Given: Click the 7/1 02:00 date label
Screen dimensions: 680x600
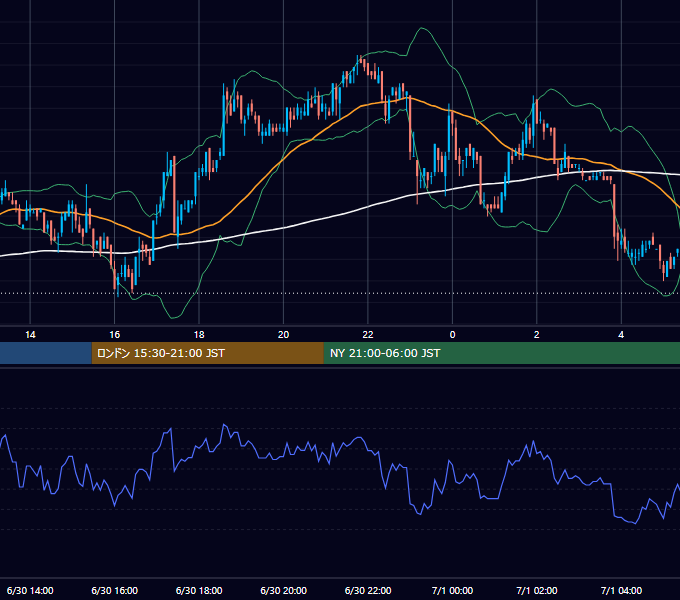Looking at the screenshot, I should [x=536, y=590].
